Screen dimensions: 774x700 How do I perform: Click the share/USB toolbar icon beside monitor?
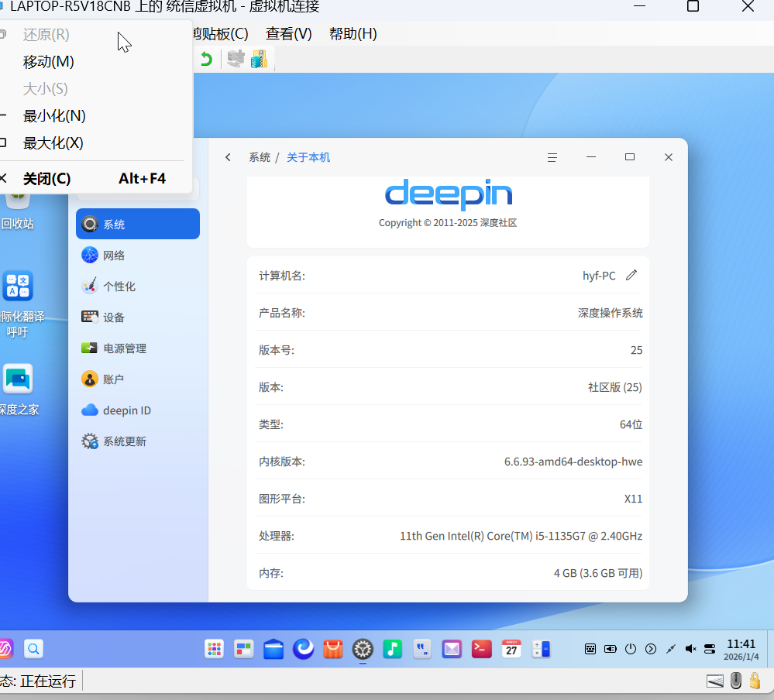259,59
